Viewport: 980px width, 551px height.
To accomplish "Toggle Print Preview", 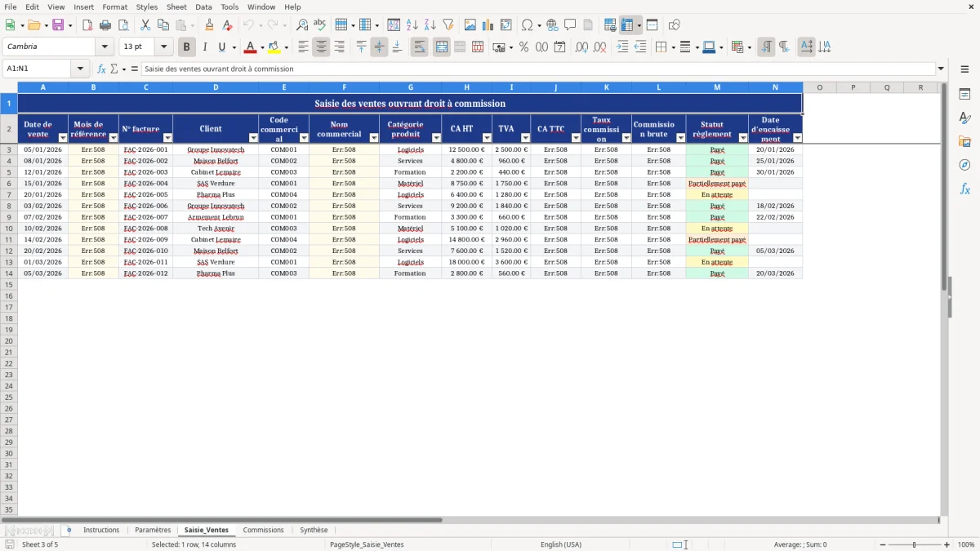I will 124,25.
